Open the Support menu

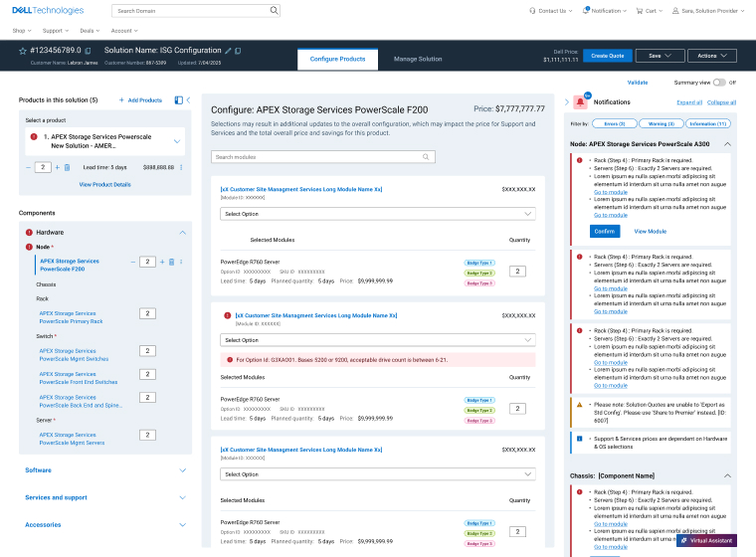[x=56, y=31]
